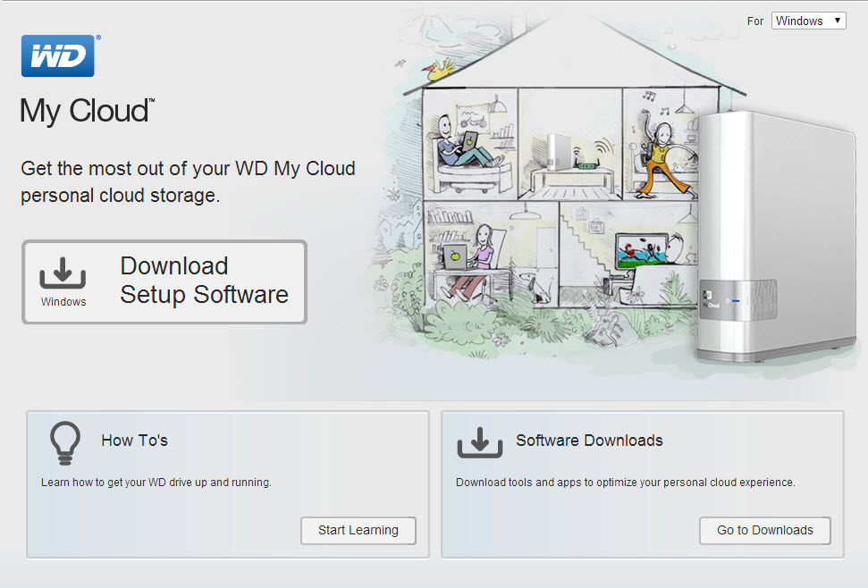Click 'Get the most out of your WD' tagline
The width and height of the screenshot is (868, 588).
click(189, 181)
